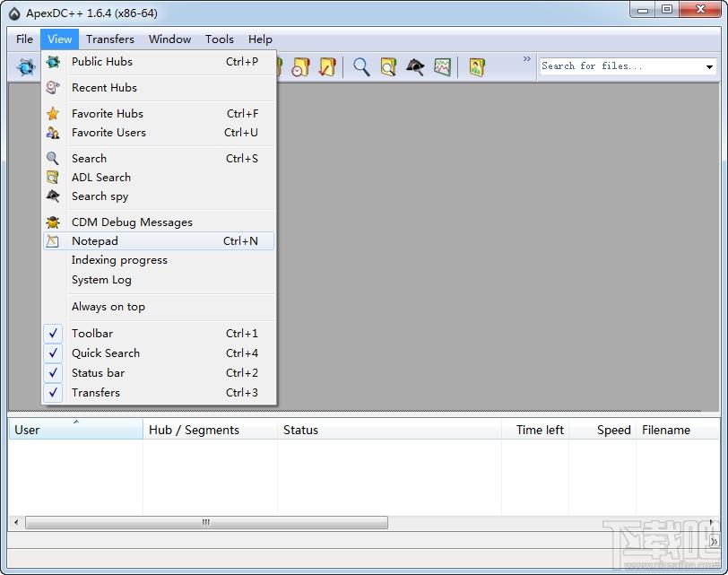Sort by Hub / Segments column header
The width and height of the screenshot is (728, 575).
coord(211,429)
